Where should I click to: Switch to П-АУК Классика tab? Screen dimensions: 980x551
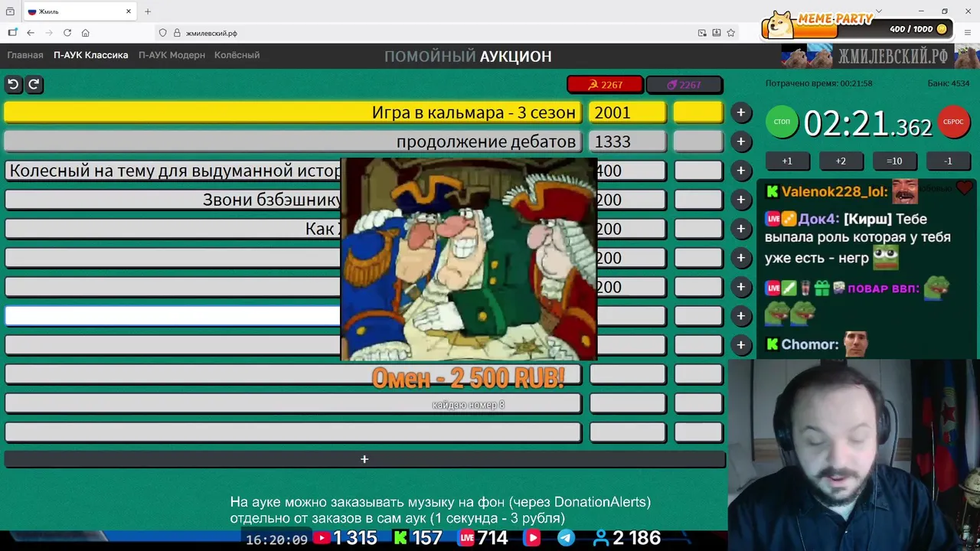pos(91,55)
